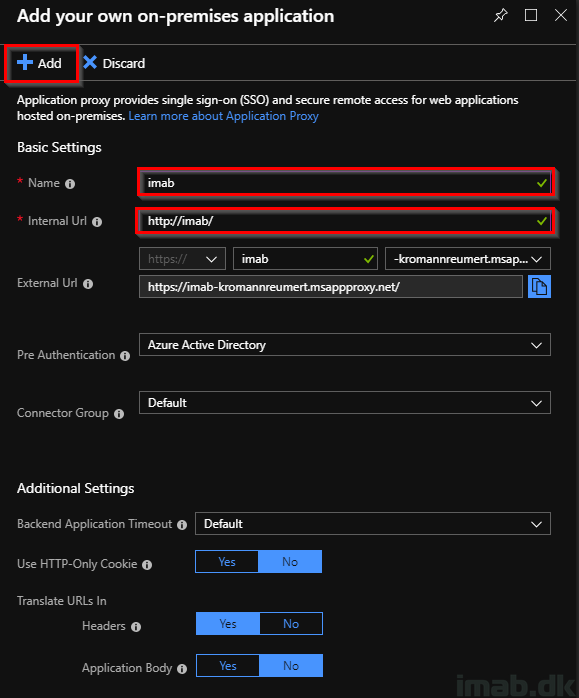
Task: Set Translate URLs In Headers to No
Action: pyautogui.click(x=291, y=624)
